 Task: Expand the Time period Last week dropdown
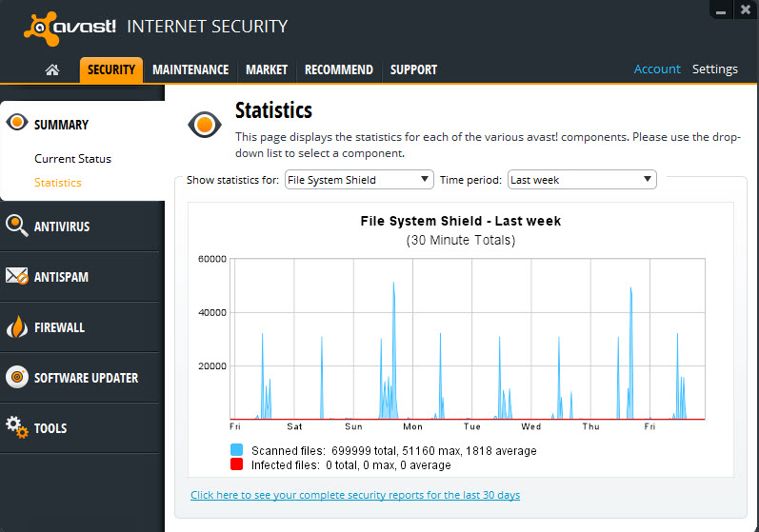[582, 180]
